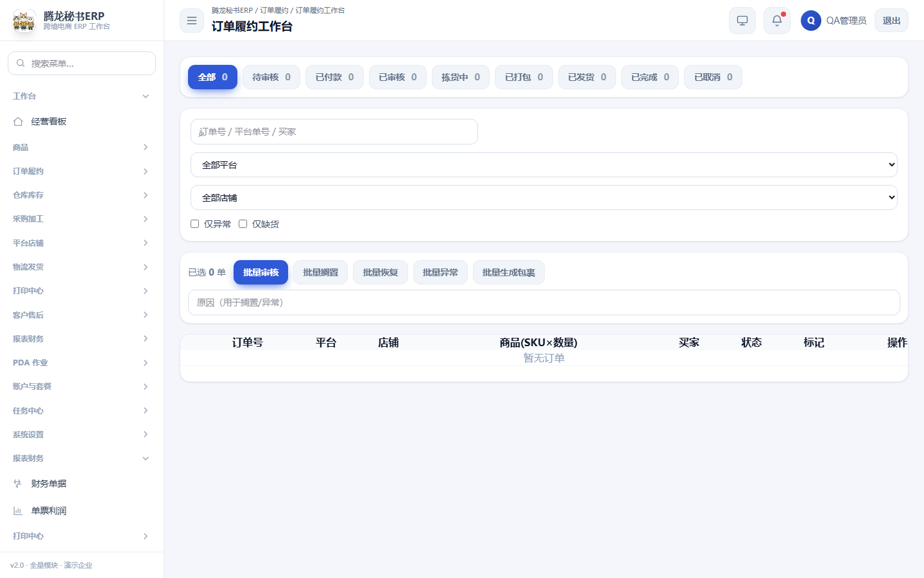The width and height of the screenshot is (924, 578).
Task: Open 经营看板 in the sidebar
Action: tap(81, 121)
